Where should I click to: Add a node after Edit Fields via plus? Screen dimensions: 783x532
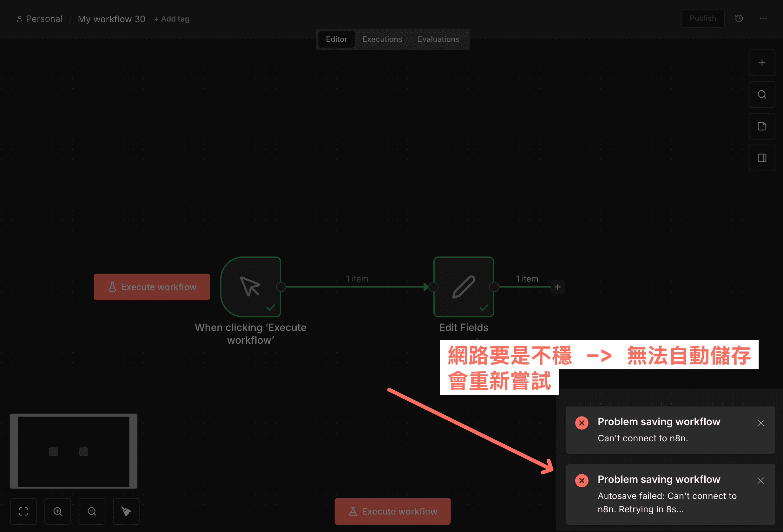pyautogui.click(x=558, y=287)
